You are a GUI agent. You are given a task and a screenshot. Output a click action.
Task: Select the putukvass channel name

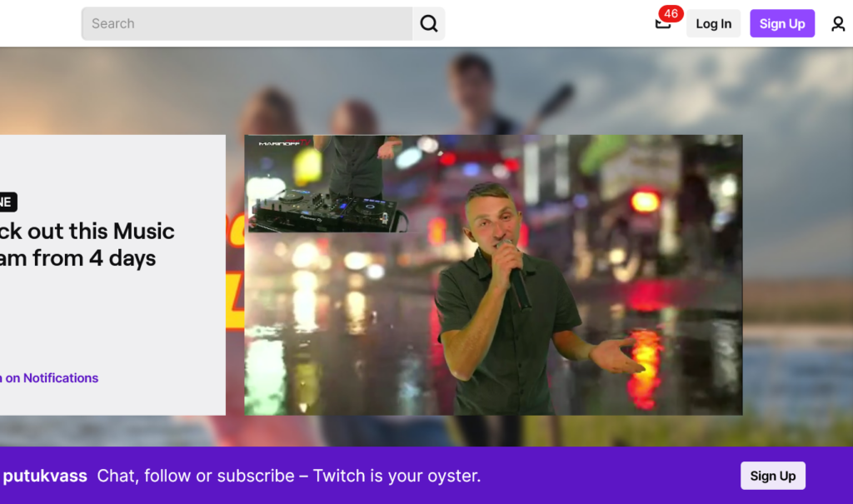45,477
